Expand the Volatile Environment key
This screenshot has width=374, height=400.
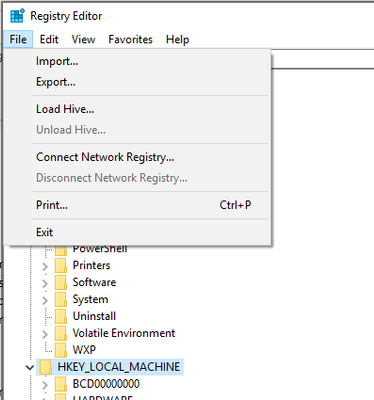click(45, 334)
